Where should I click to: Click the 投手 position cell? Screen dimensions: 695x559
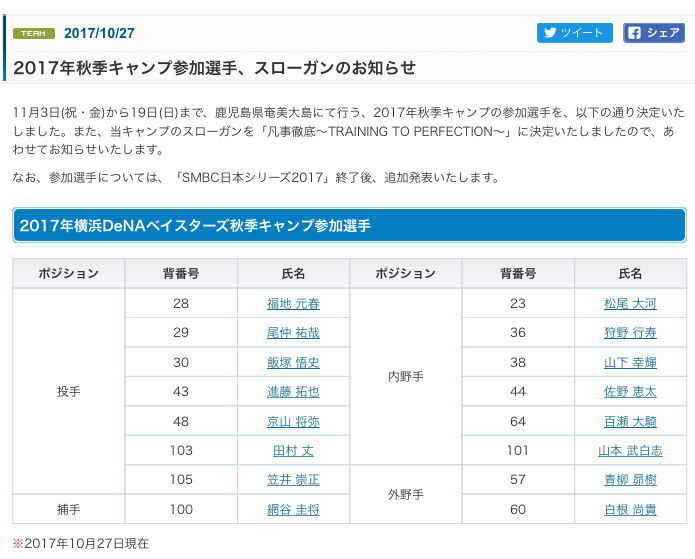[68, 391]
